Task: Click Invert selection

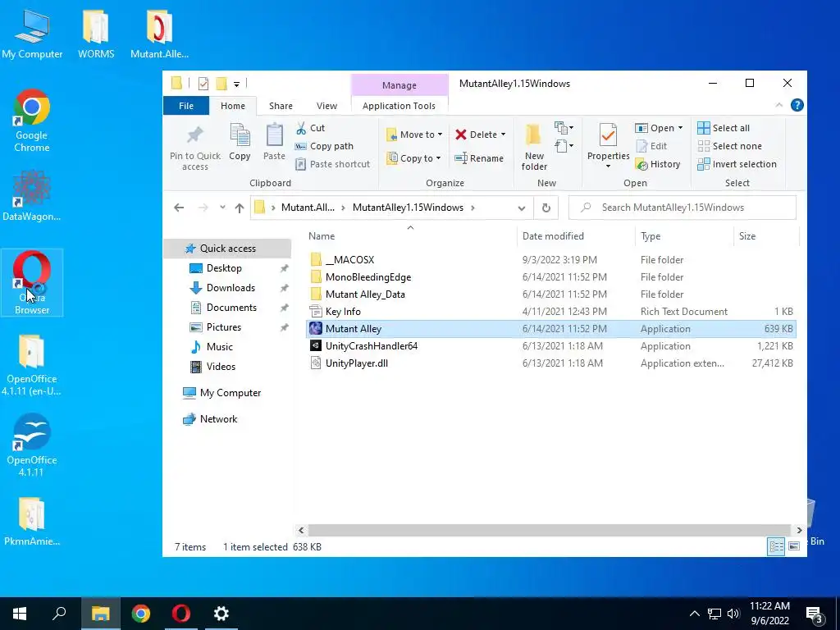Action: pyautogui.click(x=737, y=164)
